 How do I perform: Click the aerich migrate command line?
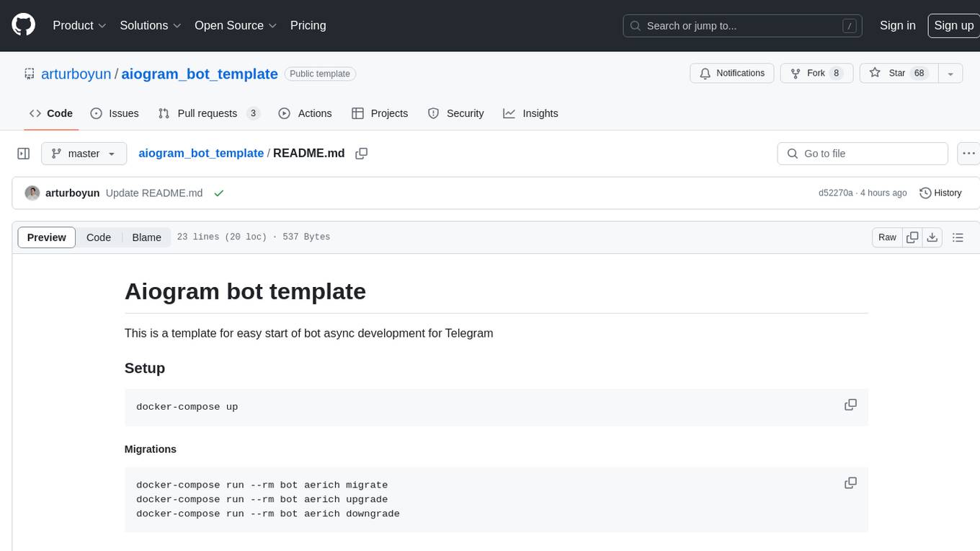262,485
